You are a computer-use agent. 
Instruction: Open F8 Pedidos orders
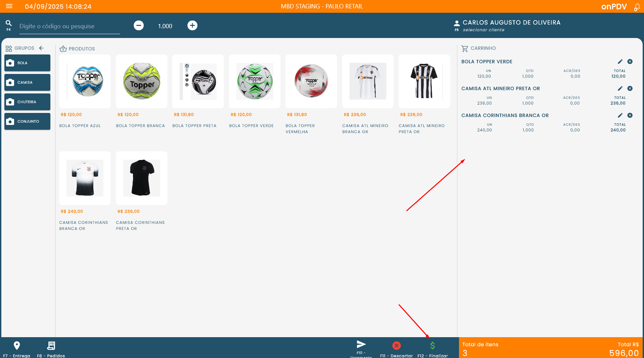tap(51, 346)
